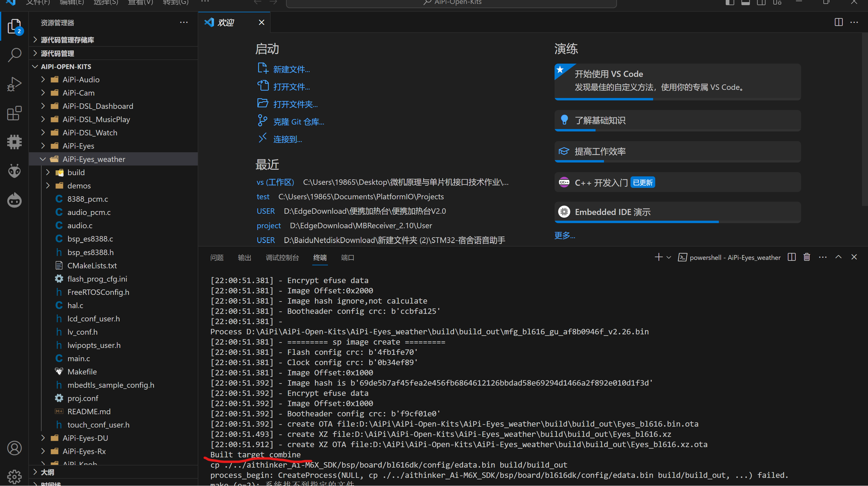Click the Explorer panel more actions ellipsis
This screenshot has height=486, width=868.
click(184, 23)
